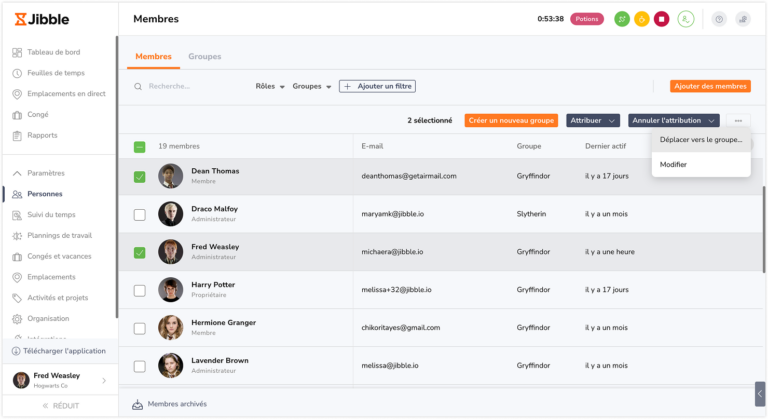The width and height of the screenshot is (768, 419).
Task: Choose Déplacer vers le groupe menu item
Action: click(x=701, y=140)
